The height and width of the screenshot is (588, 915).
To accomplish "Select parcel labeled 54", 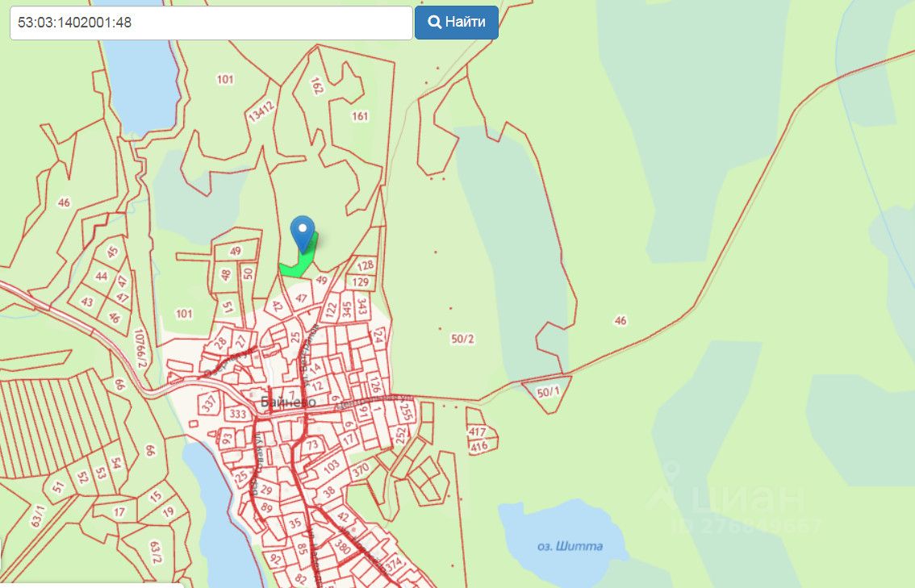I will (116, 463).
